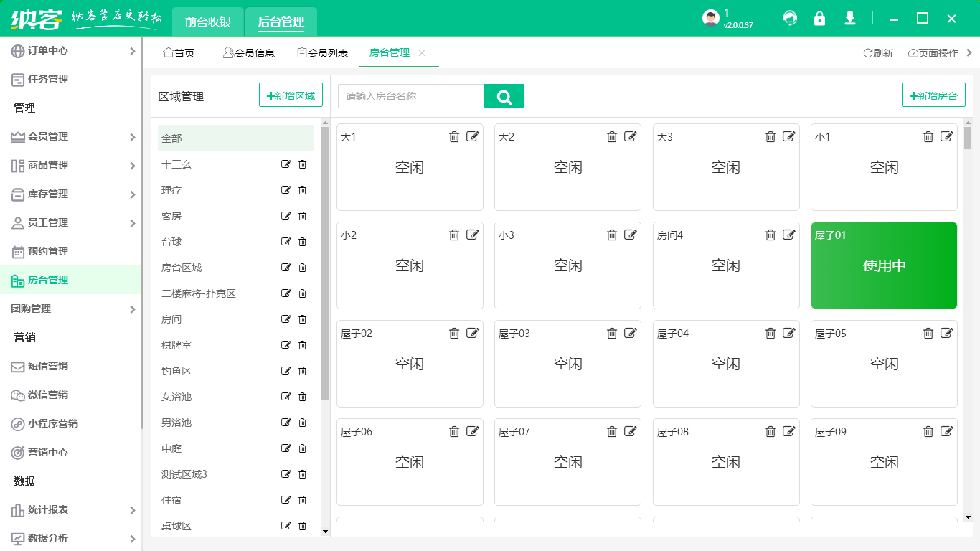This screenshot has width=980, height=551.
Task: Open customer service headset icon
Action: point(790,19)
